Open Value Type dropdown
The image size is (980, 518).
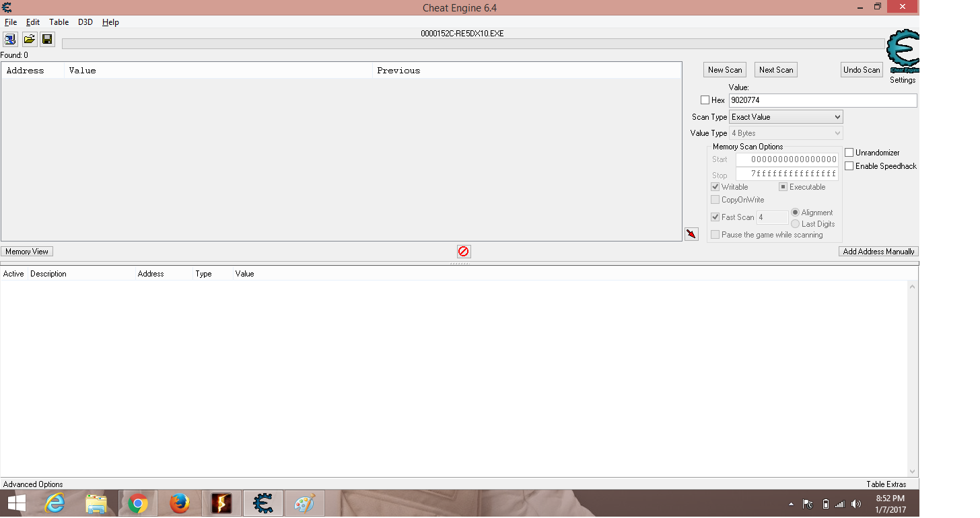[x=786, y=133]
